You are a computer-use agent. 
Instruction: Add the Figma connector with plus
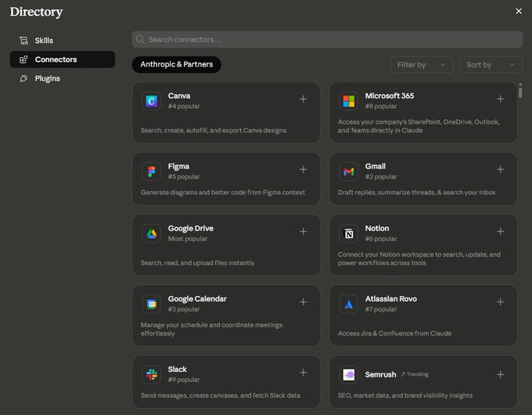coord(303,169)
